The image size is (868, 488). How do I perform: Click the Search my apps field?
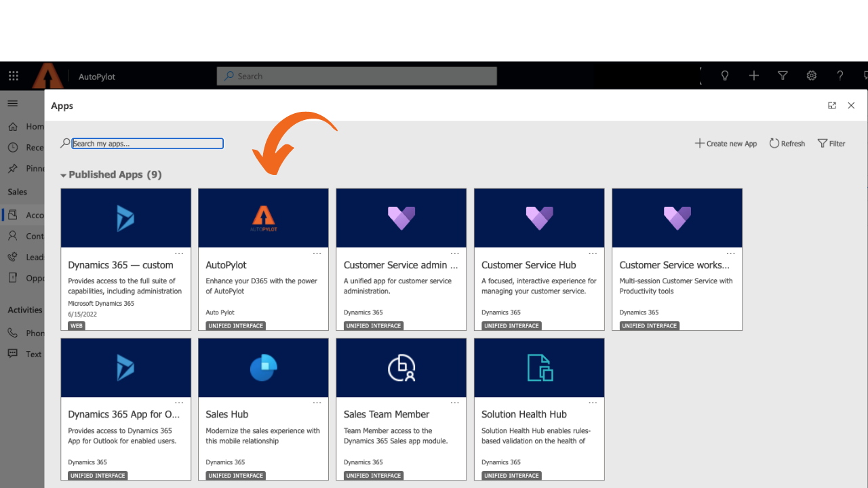[x=147, y=144]
